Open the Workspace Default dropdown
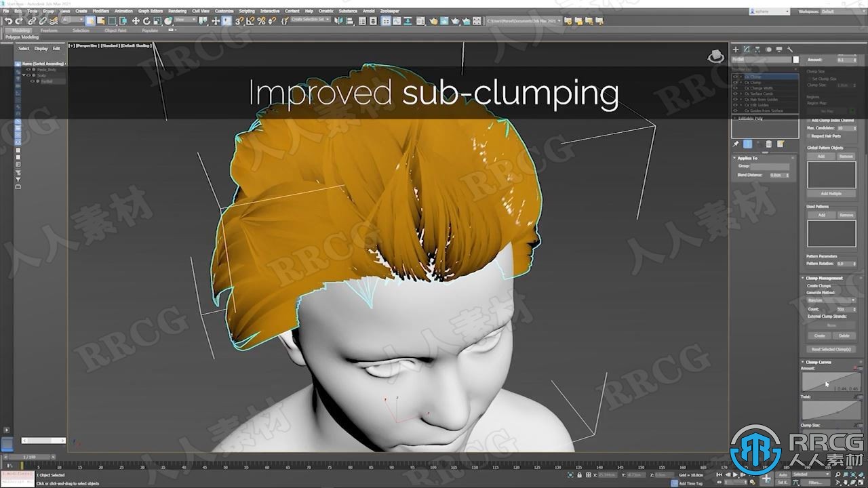 tap(843, 12)
